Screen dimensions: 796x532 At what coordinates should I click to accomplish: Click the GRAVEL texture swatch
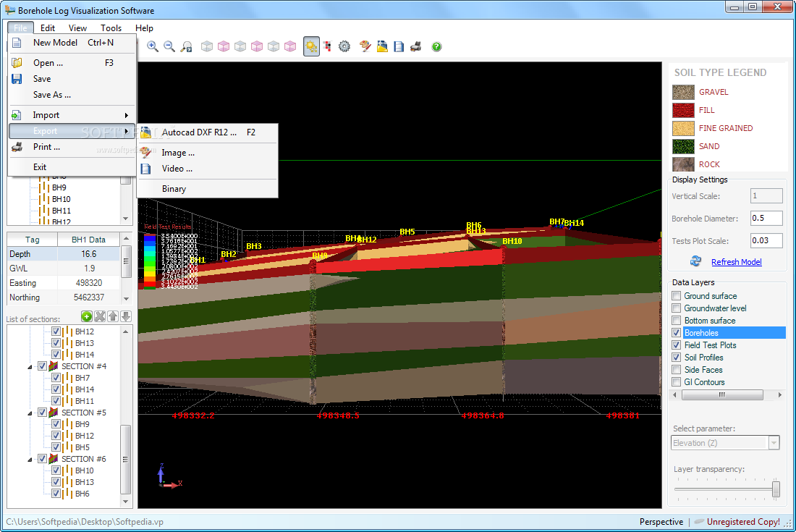click(x=683, y=92)
